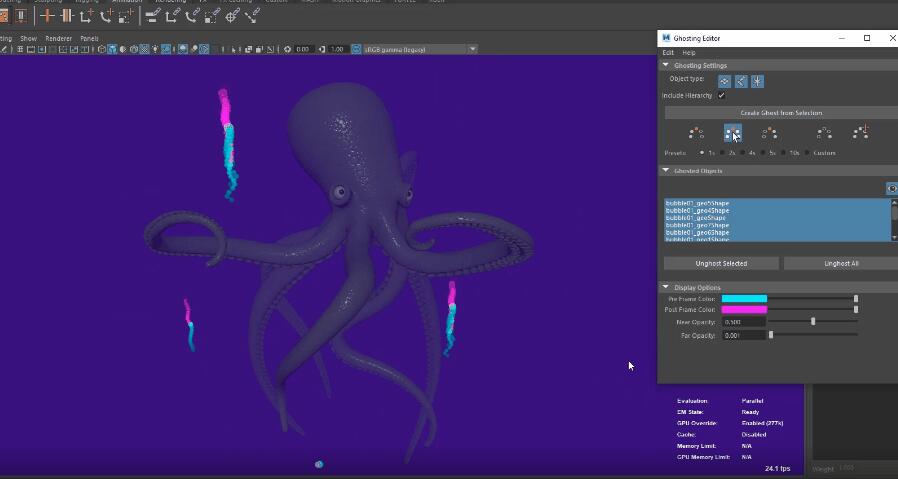Open the viewport Panels menu
Screen dimensions: 898x479
point(89,38)
